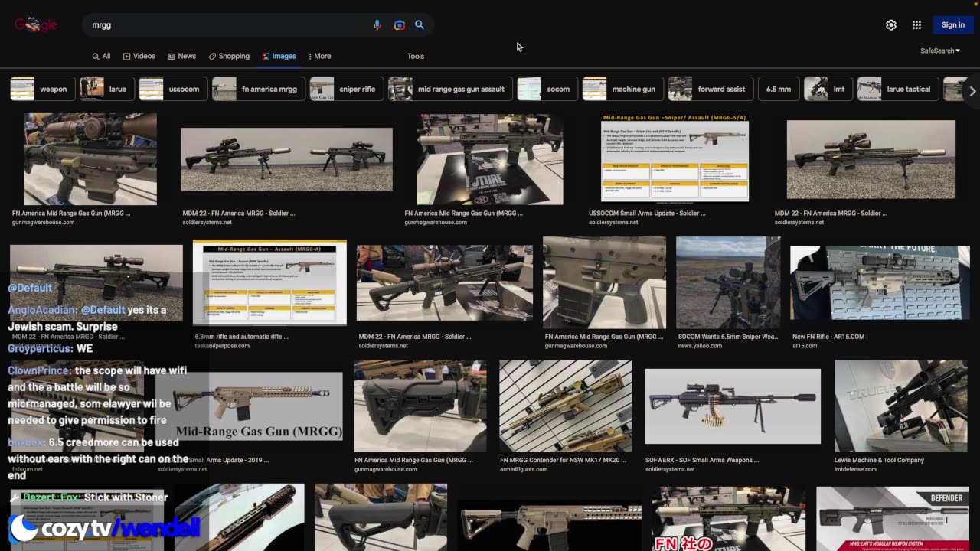This screenshot has height=551, width=980.
Task: Open the 6.8mm rifle and automatic rifle image
Action: 269,283
